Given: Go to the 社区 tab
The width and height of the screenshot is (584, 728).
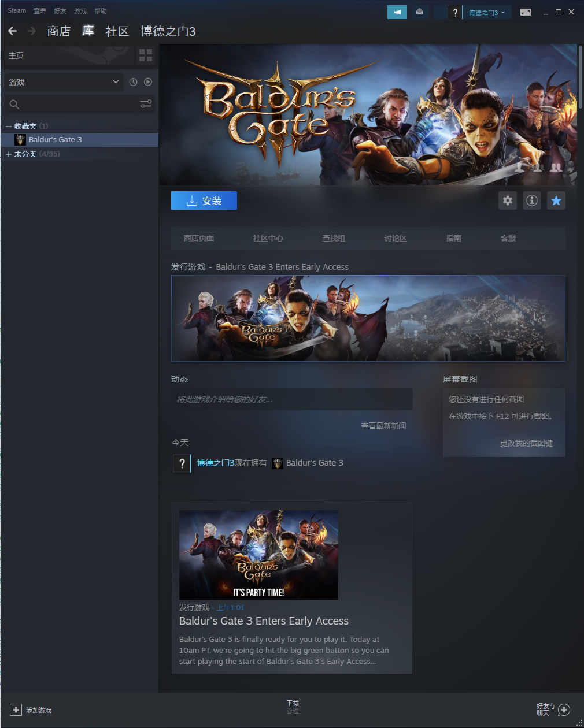Looking at the screenshot, I should [117, 31].
